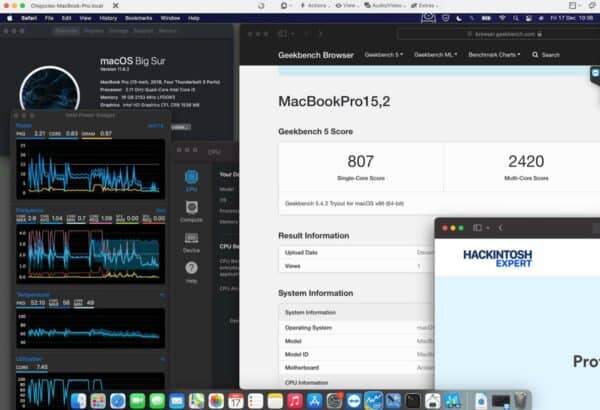Click the Operating System row in System Information
The width and height of the screenshot is (600, 410).
pos(357,328)
